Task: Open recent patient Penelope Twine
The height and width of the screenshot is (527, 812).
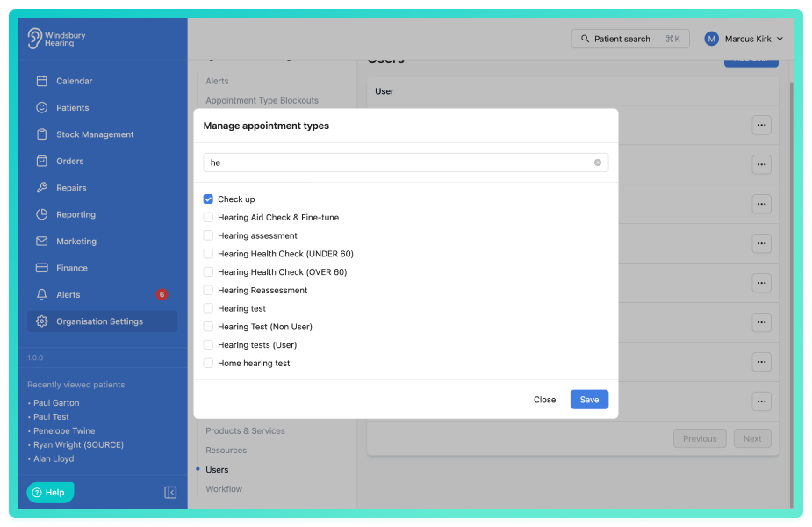Action: (x=64, y=430)
